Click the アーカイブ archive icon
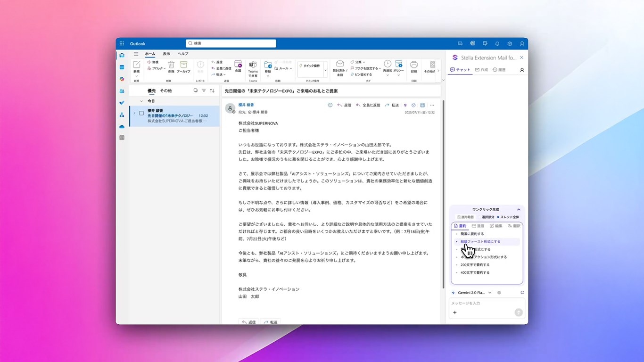644x362 pixels. point(184,65)
